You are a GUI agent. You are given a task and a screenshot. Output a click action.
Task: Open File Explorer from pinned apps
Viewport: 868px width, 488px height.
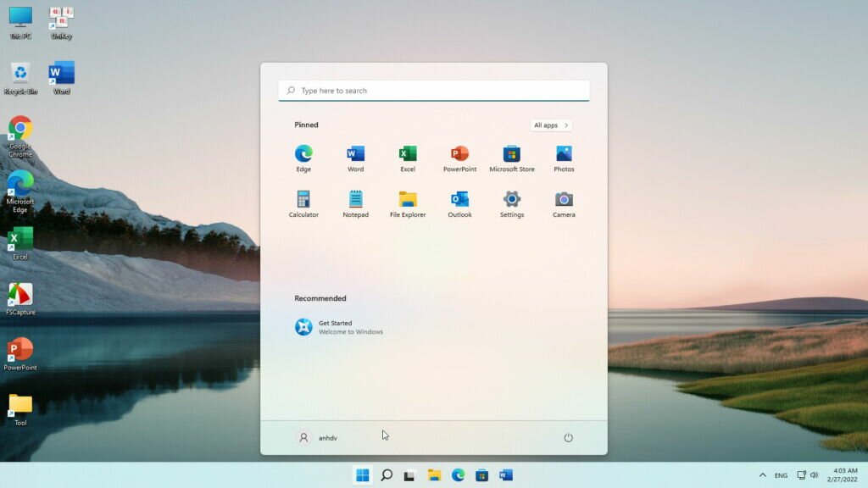(408, 203)
